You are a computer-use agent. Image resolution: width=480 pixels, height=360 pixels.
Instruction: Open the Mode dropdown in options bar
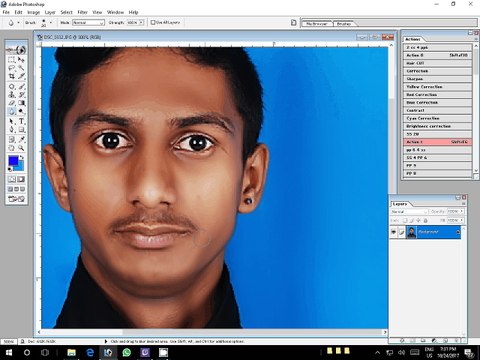click(x=88, y=23)
